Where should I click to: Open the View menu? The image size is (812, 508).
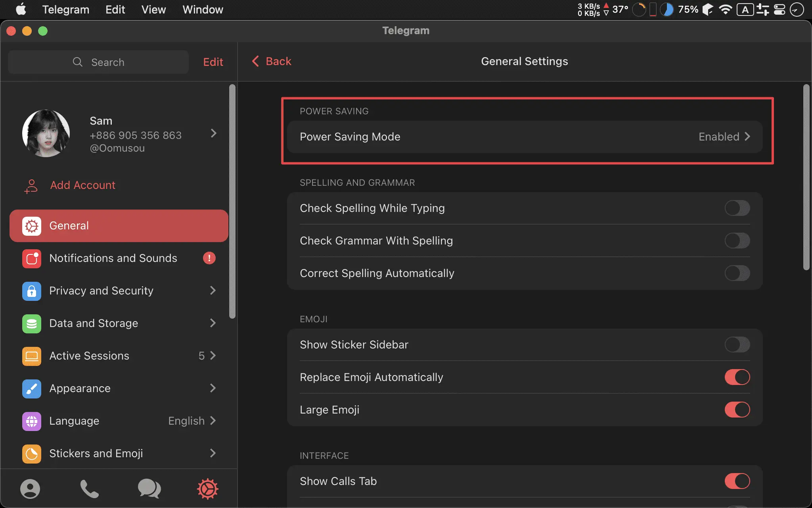(x=153, y=10)
